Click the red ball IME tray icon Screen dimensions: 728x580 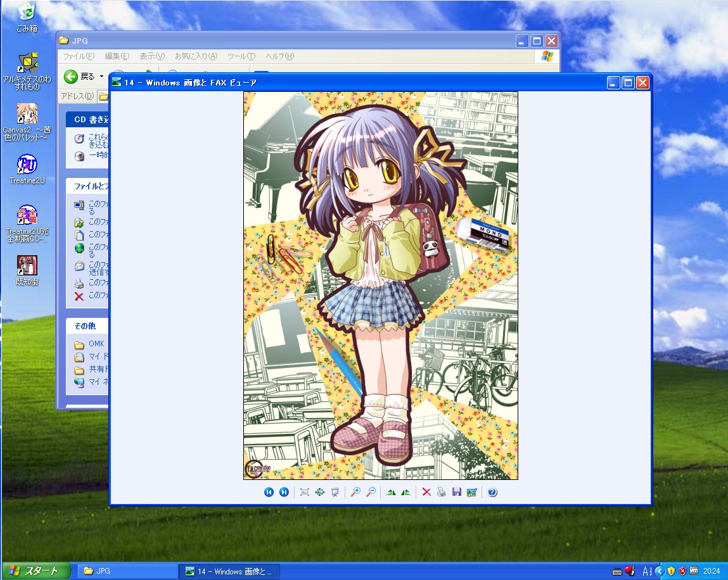[x=630, y=571]
